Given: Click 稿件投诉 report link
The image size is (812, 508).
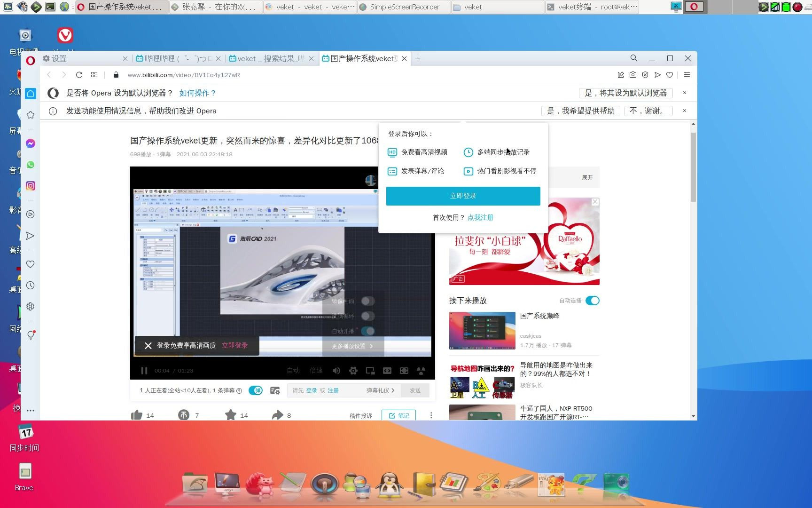Looking at the screenshot, I should (361, 416).
